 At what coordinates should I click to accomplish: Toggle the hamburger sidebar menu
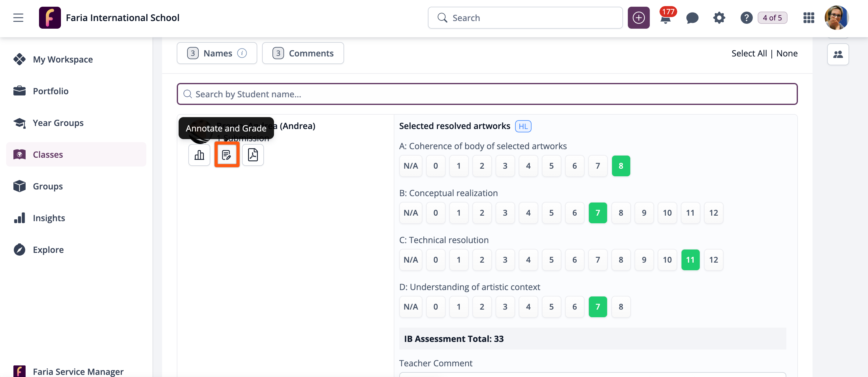[18, 18]
